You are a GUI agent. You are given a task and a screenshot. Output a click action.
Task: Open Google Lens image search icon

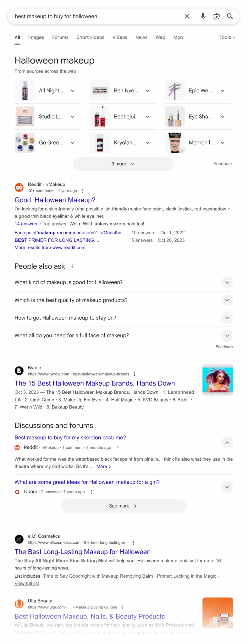tap(217, 16)
